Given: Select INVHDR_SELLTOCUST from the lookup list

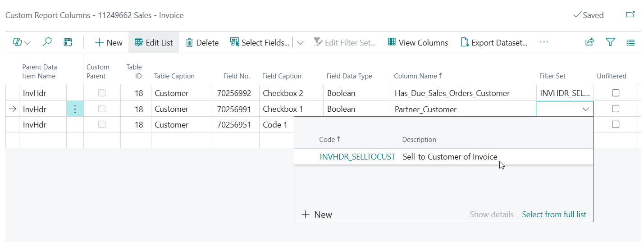Looking at the screenshot, I should 357,157.
